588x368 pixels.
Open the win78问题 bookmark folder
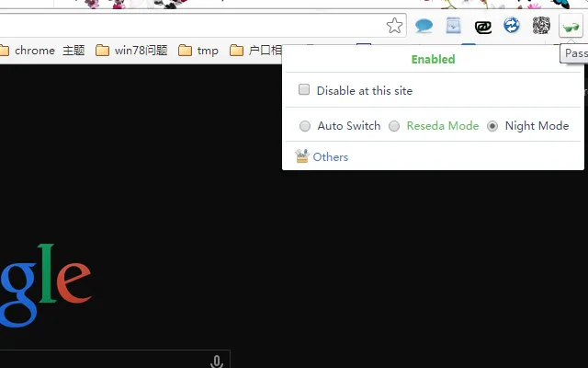pyautogui.click(x=131, y=51)
